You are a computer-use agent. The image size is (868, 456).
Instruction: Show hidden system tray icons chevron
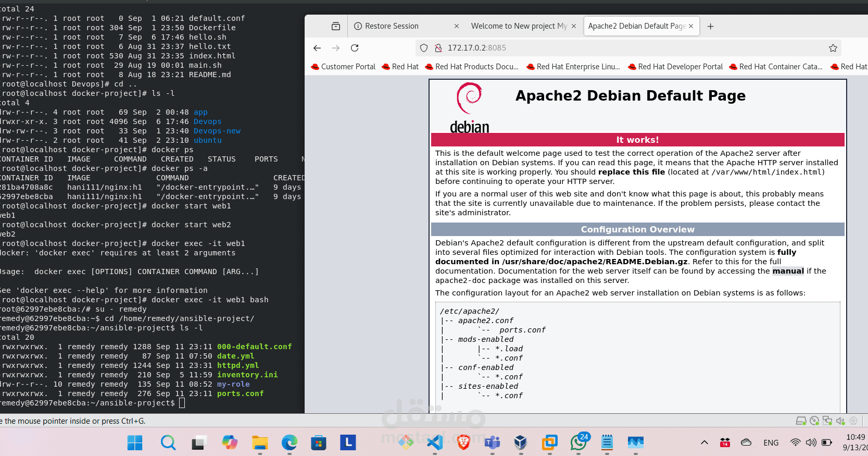705,442
